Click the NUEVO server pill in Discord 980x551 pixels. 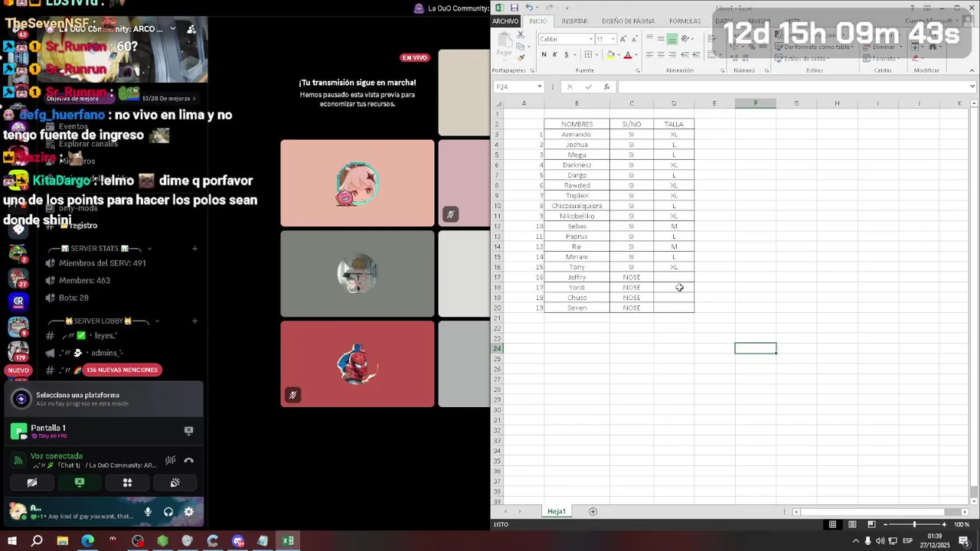pos(18,370)
